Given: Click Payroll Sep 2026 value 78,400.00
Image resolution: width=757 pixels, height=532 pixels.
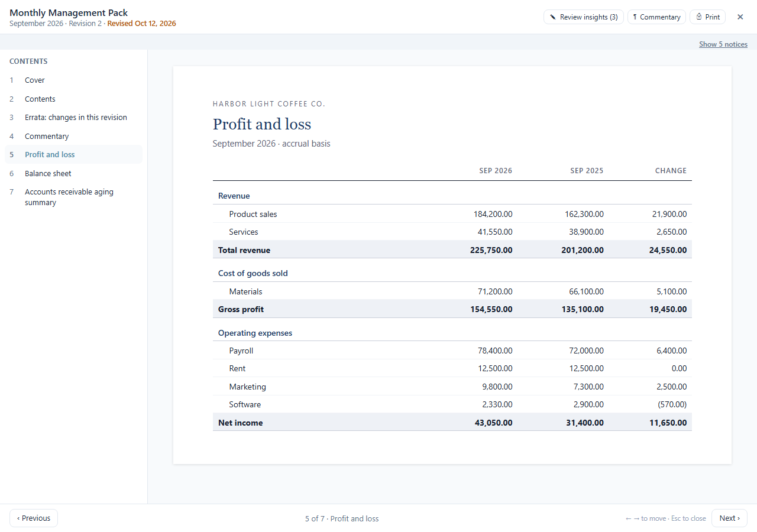Looking at the screenshot, I should (x=495, y=351).
